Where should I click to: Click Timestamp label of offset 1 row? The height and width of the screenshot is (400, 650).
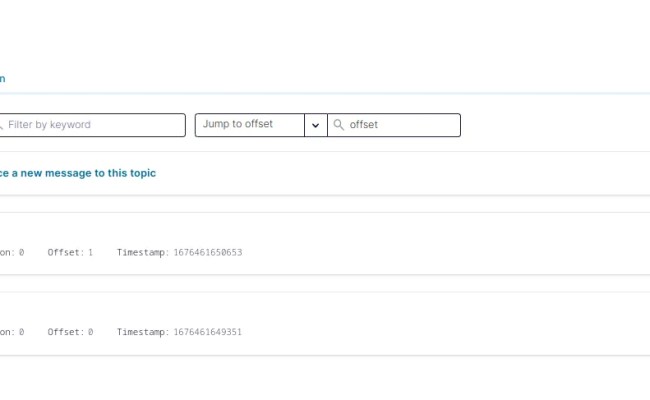[143, 252]
